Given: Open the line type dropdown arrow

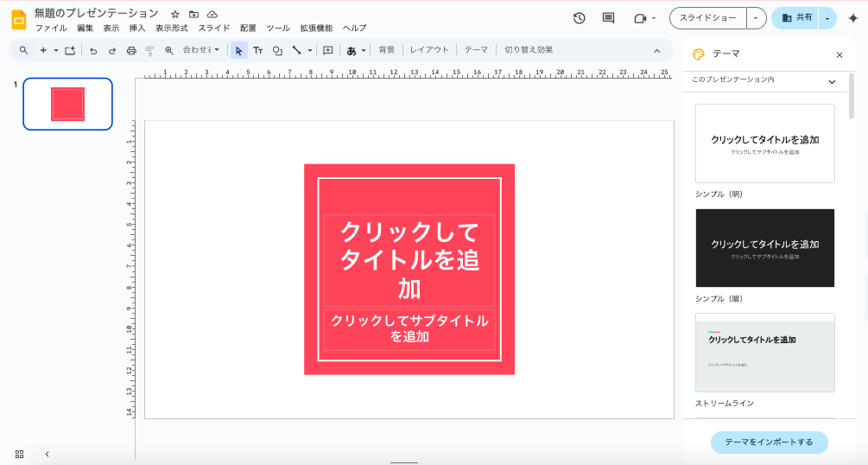Looking at the screenshot, I should tap(310, 50).
